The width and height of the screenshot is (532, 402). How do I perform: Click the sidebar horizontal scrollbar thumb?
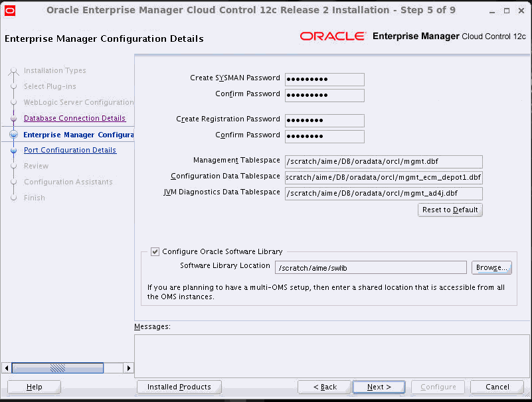tap(58, 368)
